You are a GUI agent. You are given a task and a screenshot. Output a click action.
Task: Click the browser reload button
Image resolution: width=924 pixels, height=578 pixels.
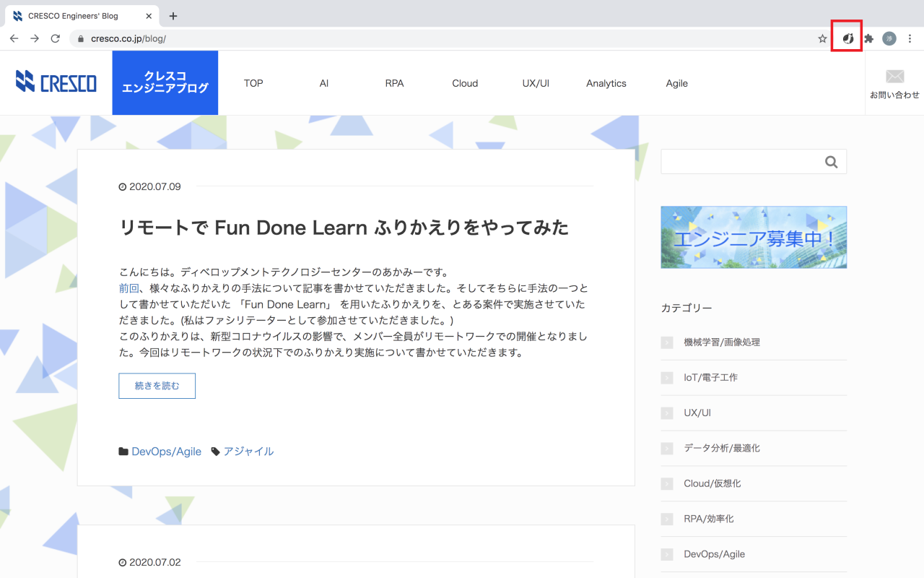point(55,38)
